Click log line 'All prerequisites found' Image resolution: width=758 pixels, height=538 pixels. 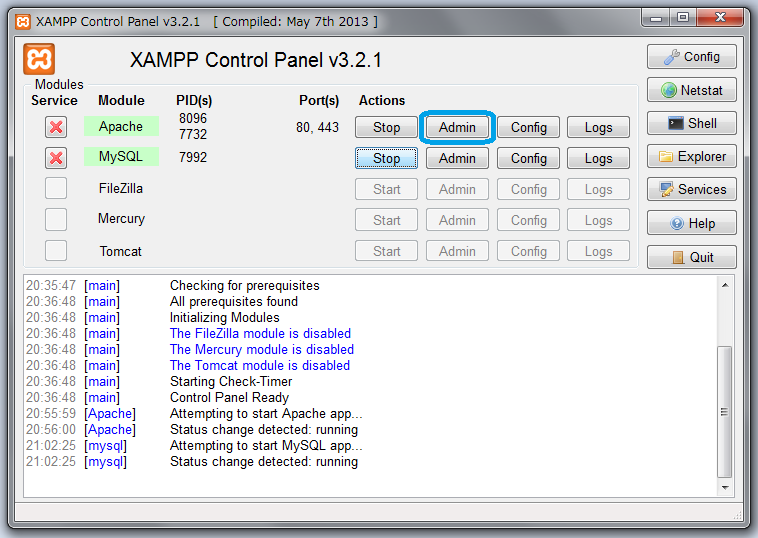click(233, 302)
